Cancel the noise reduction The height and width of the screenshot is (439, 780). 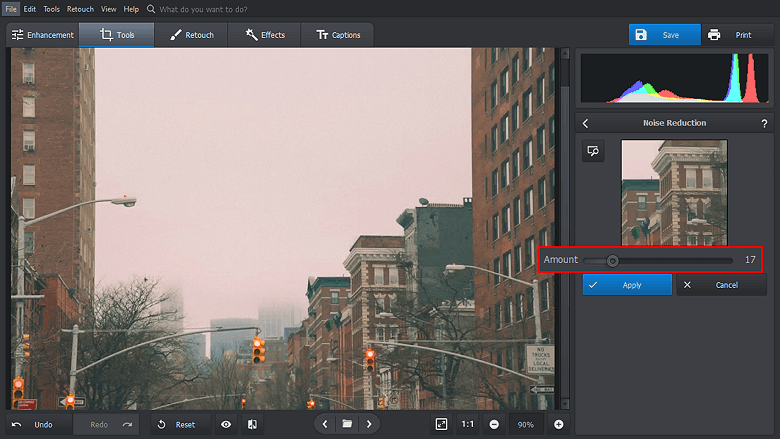tap(721, 285)
